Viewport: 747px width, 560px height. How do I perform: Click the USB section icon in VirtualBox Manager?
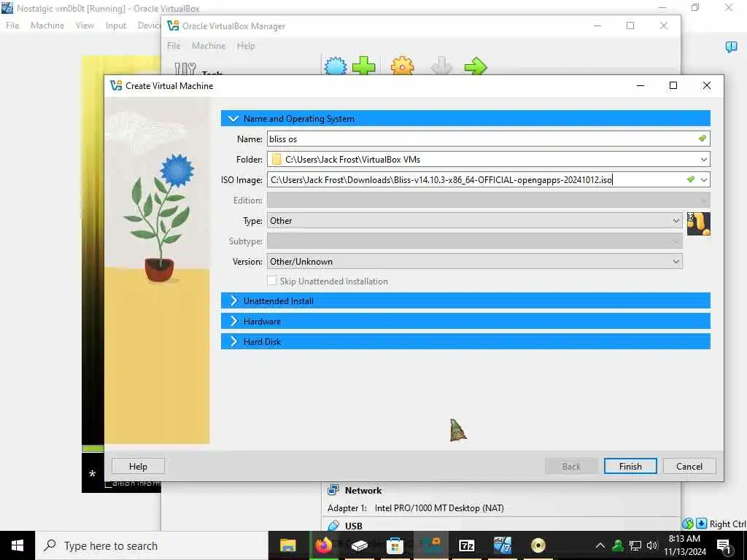[333, 525]
